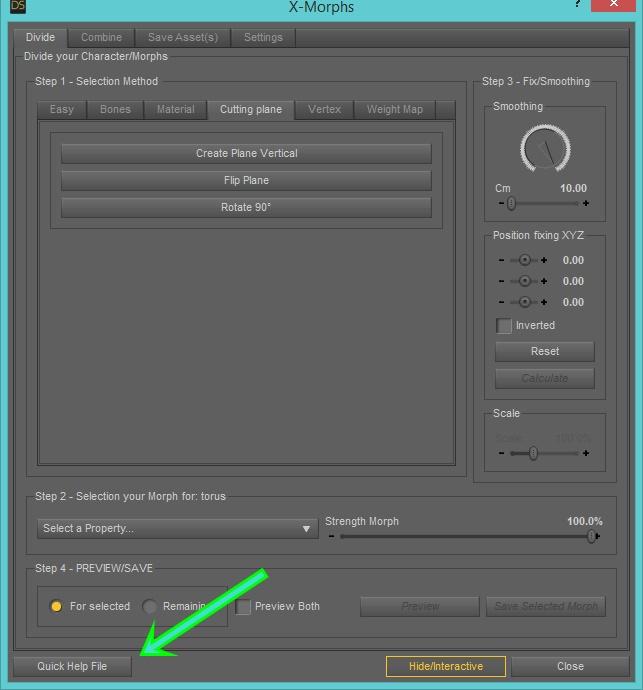Click Create Plane Vertical button
The image size is (643, 690).
[246, 154]
